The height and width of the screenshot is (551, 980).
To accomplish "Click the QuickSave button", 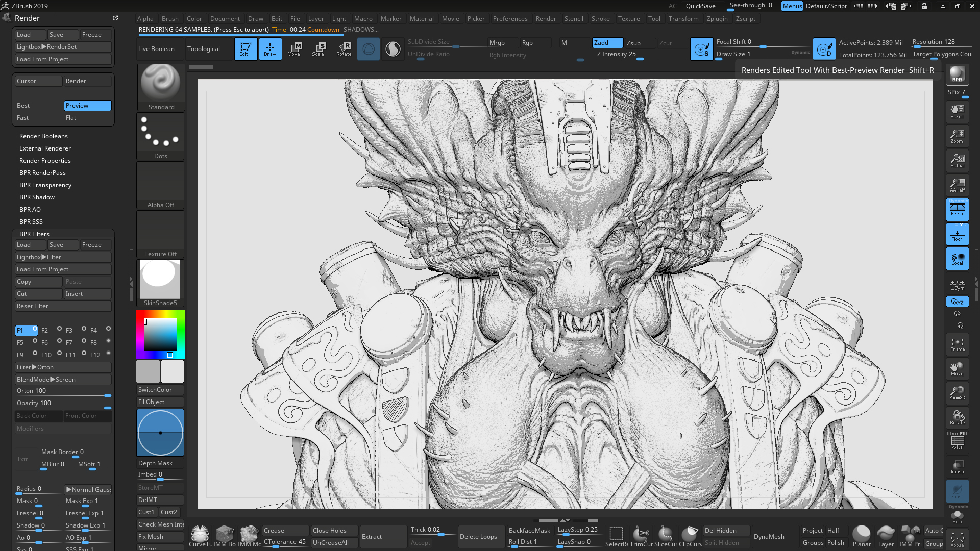I will [700, 6].
